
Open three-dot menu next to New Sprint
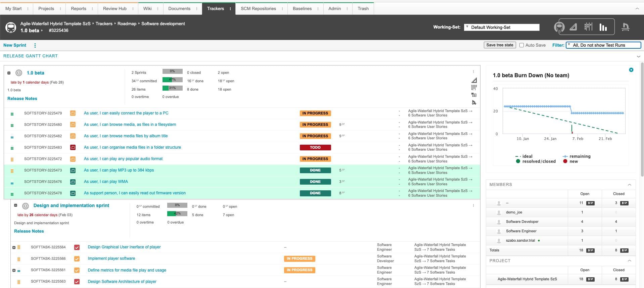pyautogui.click(x=35, y=45)
